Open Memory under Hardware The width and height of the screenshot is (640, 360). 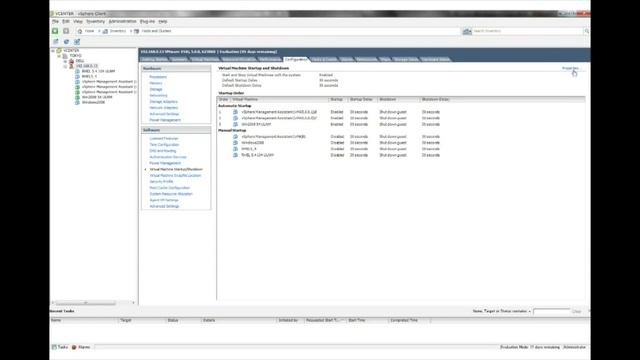156,83
